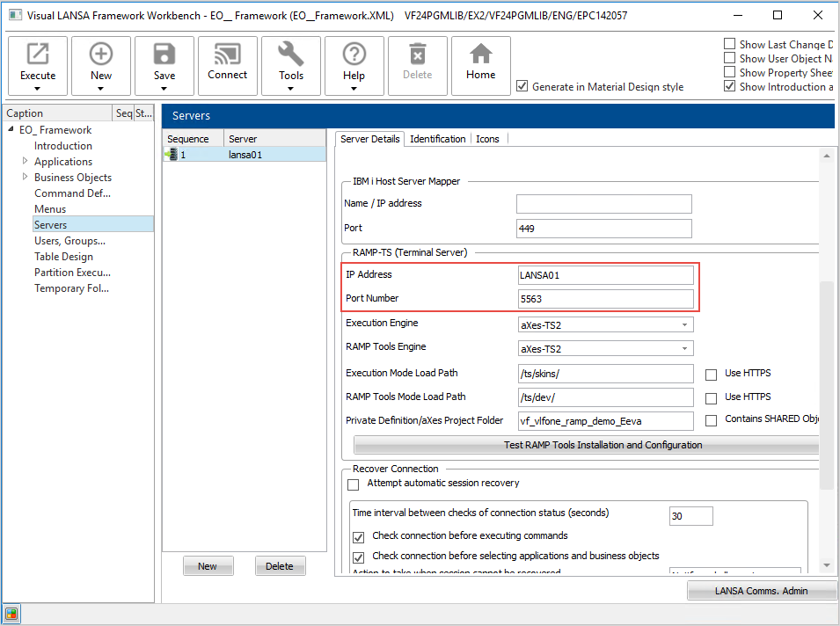Screen dimensions: 840x626
Task: Open the Execution Engine dropdown
Action: (x=684, y=325)
